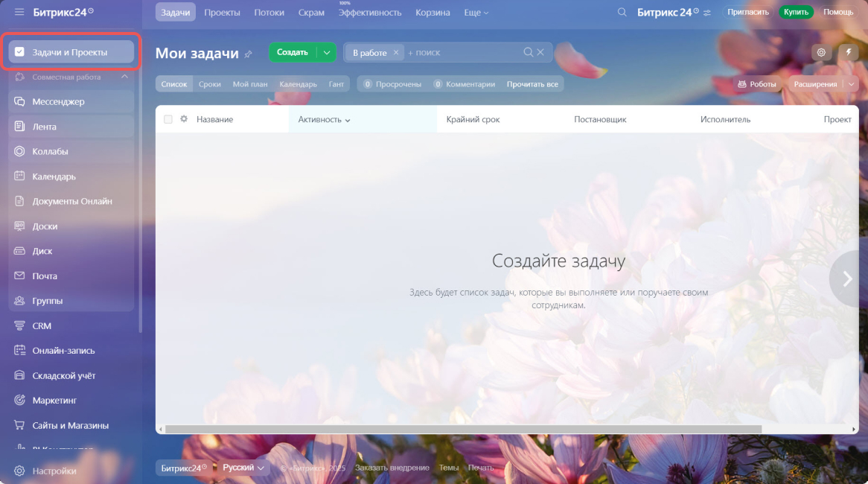The image size is (868, 484).
Task: Open Сайты и Магазины cart icon
Action: [19, 425]
